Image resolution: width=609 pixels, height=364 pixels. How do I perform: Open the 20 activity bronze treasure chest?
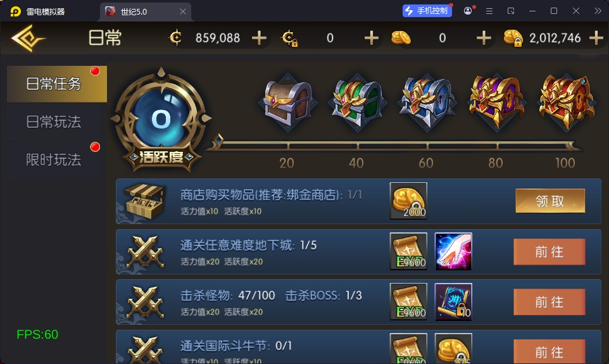tap(288, 103)
